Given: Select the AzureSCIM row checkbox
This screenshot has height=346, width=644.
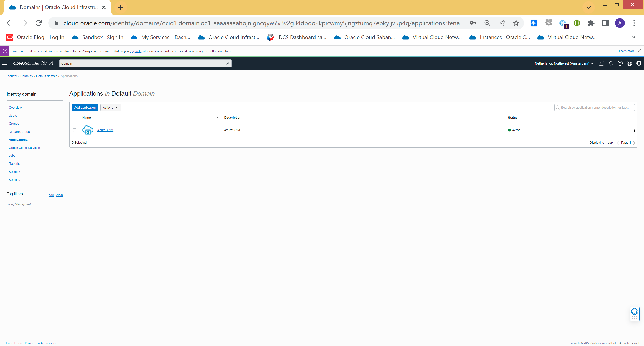Looking at the screenshot, I should [75, 130].
